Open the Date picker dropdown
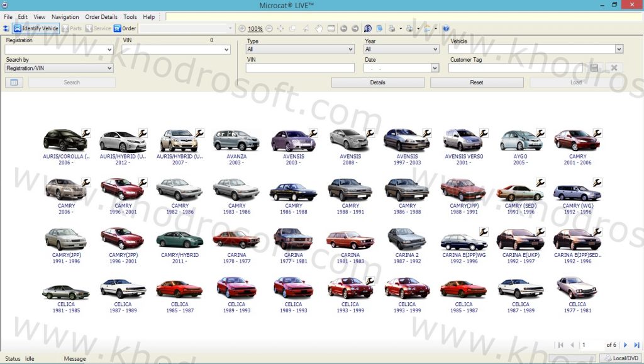This screenshot has width=644, height=364. click(x=435, y=68)
